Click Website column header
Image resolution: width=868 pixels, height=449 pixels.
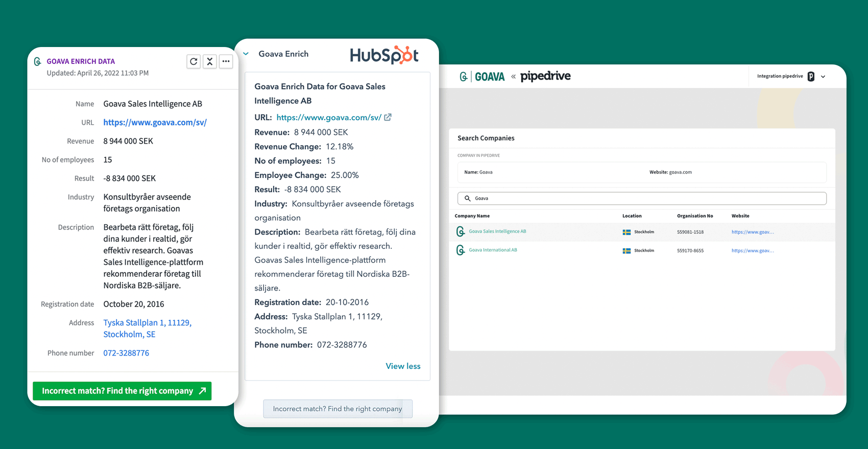click(x=740, y=216)
